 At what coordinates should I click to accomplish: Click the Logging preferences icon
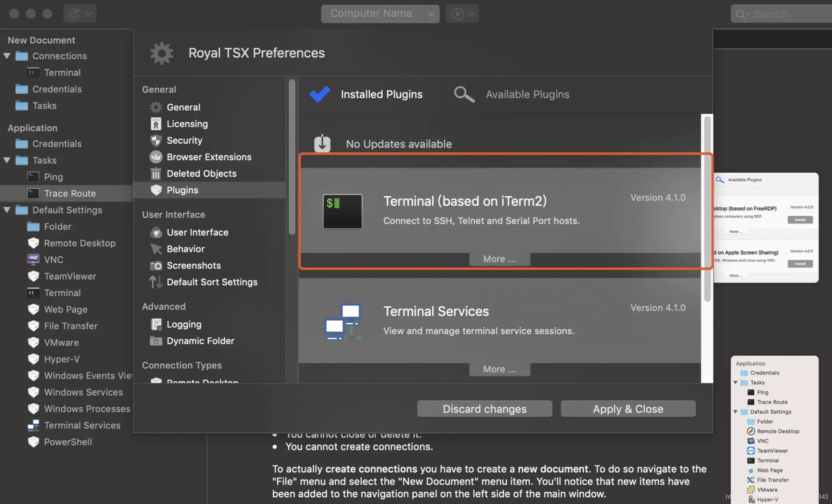156,324
